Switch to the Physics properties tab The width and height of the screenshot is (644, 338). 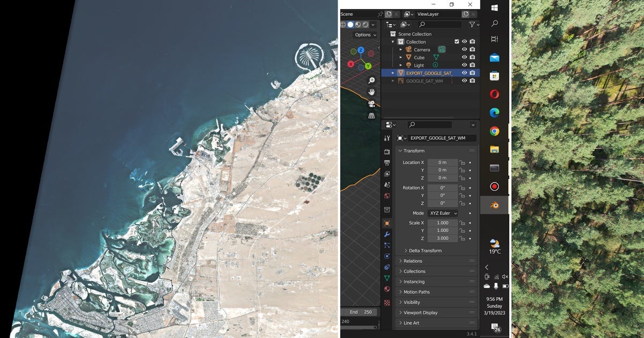387,267
